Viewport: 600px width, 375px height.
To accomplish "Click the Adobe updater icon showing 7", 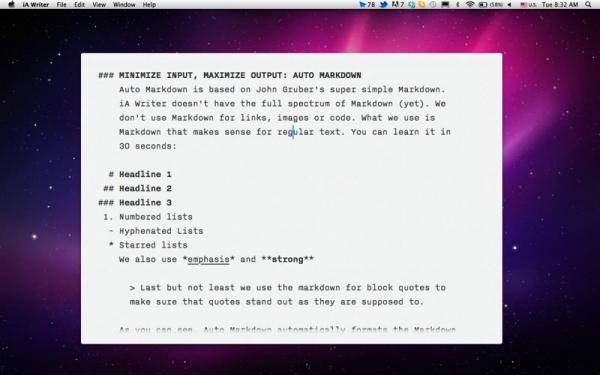I will tap(398, 5).
